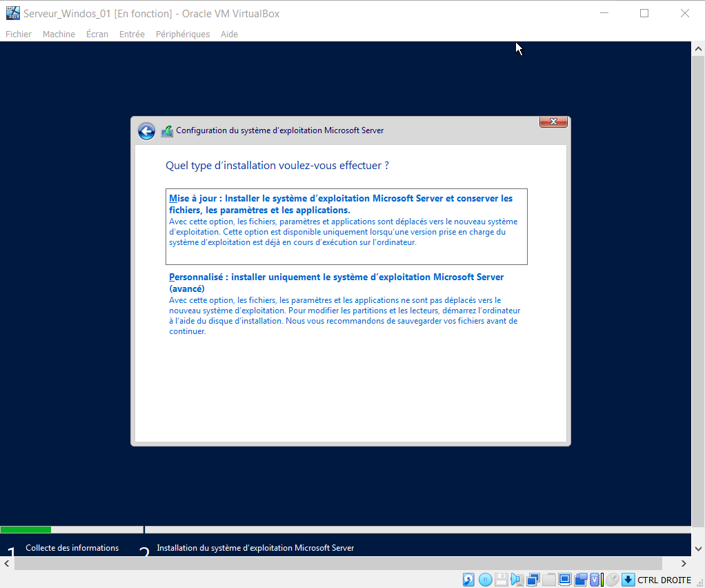705x588 pixels.
Task: Open the hard disk activity icon in status bar
Action: click(x=469, y=580)
